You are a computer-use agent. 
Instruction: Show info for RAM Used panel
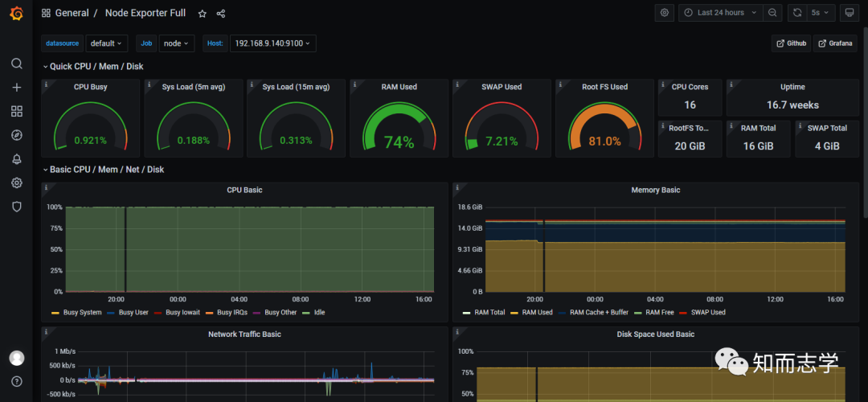[x=355, y=84]
